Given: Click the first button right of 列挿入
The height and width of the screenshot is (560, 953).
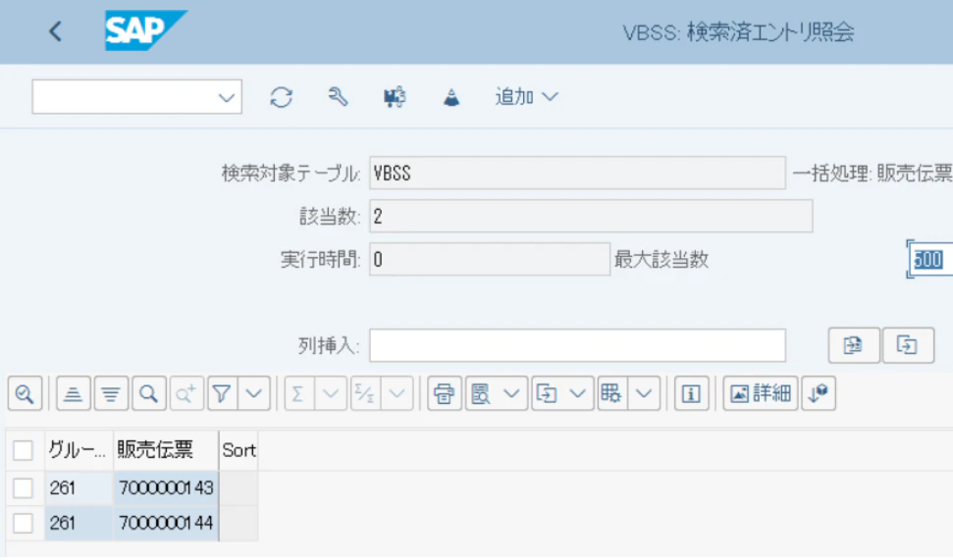Looking at the screenshot, I should tap(853, 345).
